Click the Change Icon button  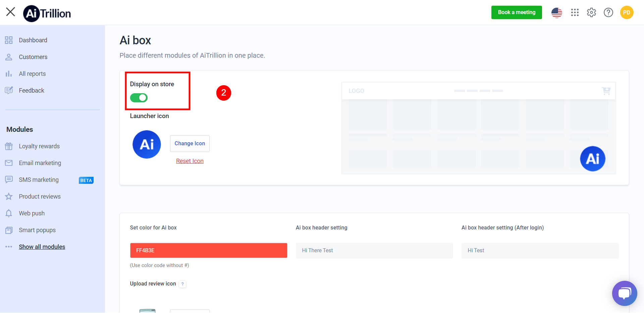(190, 144)
